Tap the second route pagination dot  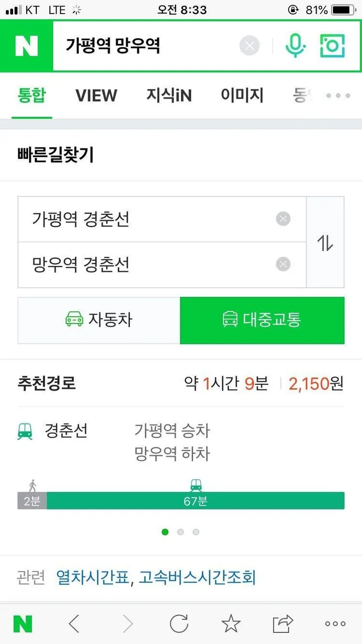pyautogui.click(x=180, y=532)
